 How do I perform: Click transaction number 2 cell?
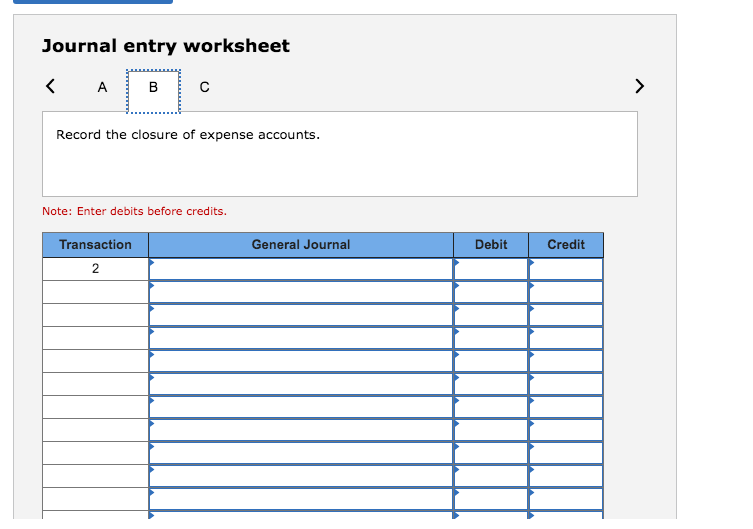pos(95,269)
